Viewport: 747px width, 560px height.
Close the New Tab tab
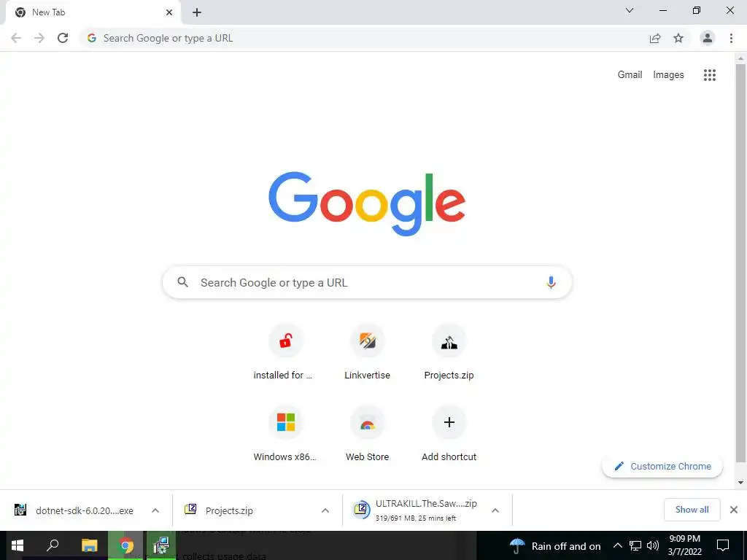(169, 13)
